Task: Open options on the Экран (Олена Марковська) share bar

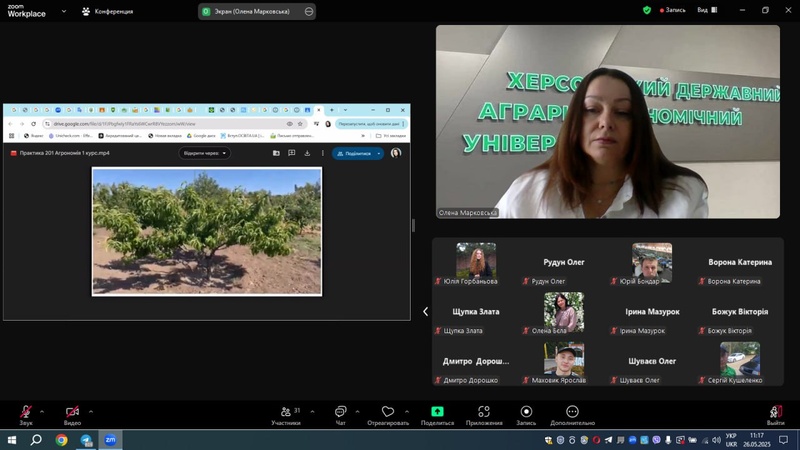Action: click(x=309, y=12)
